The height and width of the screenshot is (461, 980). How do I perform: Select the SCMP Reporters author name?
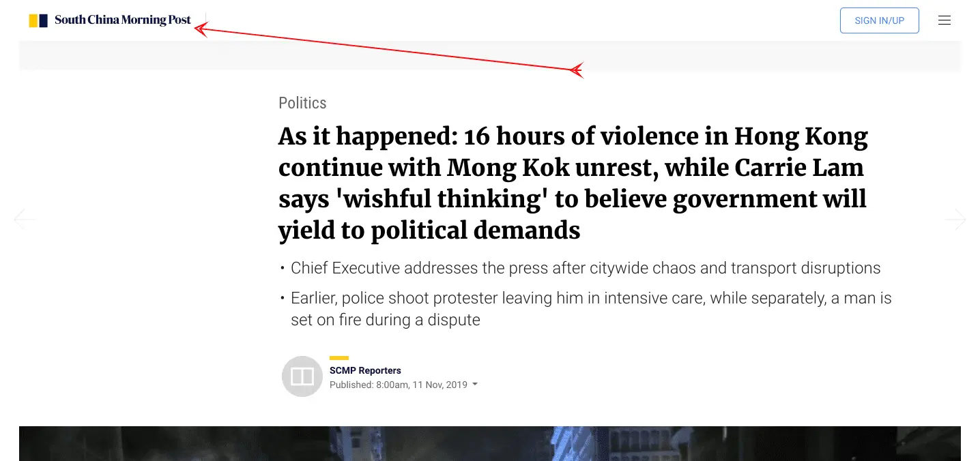[365, 370]
